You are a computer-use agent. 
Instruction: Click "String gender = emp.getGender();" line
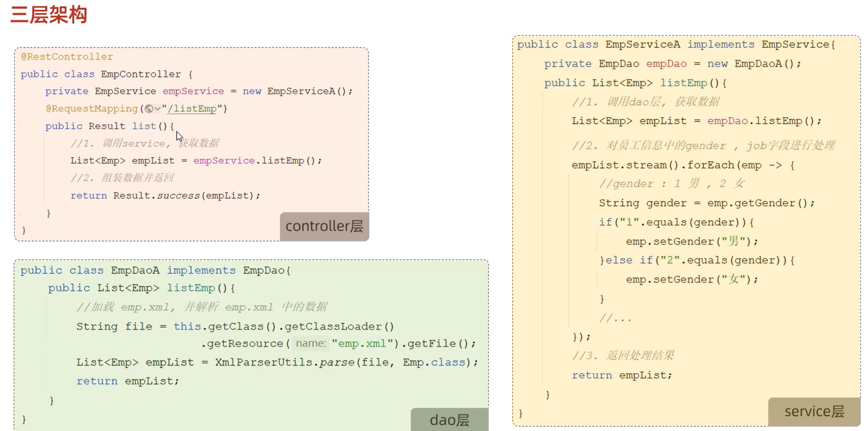coord(707,203)
